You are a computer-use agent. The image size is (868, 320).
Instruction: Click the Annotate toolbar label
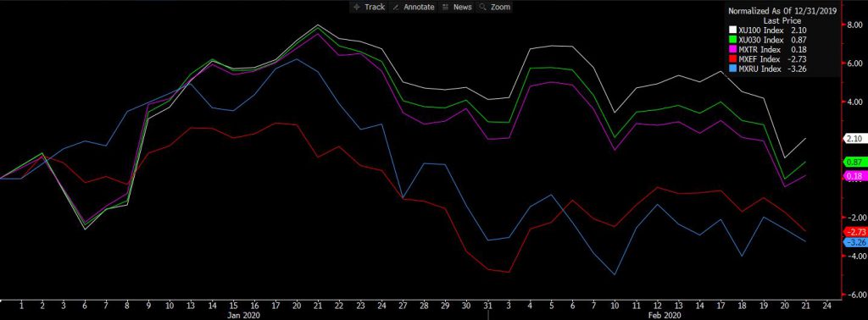(x=419, y=7)
